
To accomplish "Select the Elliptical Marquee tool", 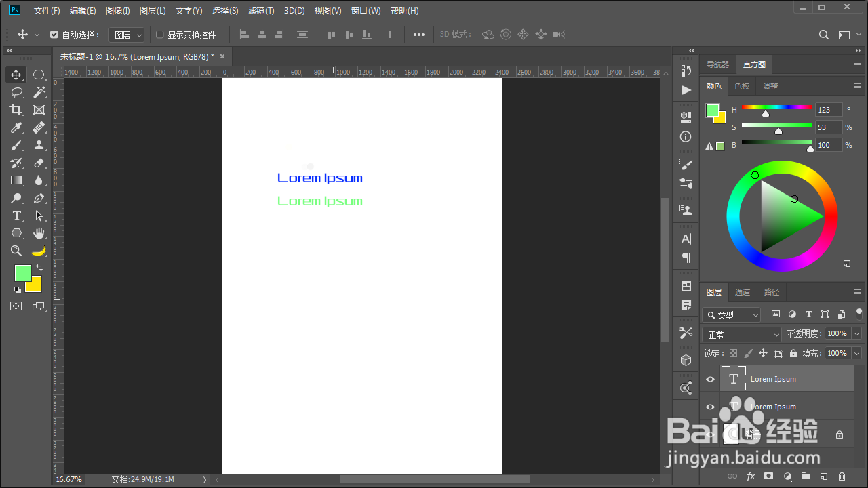I will pyautogui.click(x=39, y=75).
